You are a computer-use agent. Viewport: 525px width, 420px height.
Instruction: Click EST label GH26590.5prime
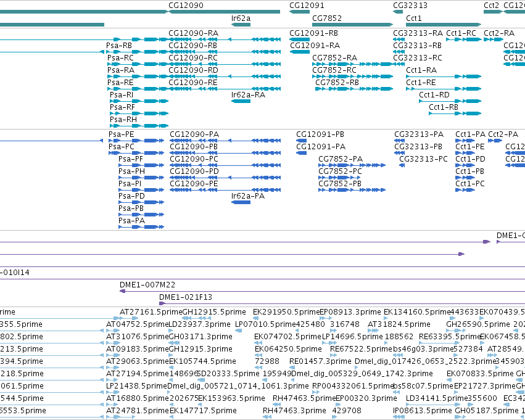pos(478,324)
